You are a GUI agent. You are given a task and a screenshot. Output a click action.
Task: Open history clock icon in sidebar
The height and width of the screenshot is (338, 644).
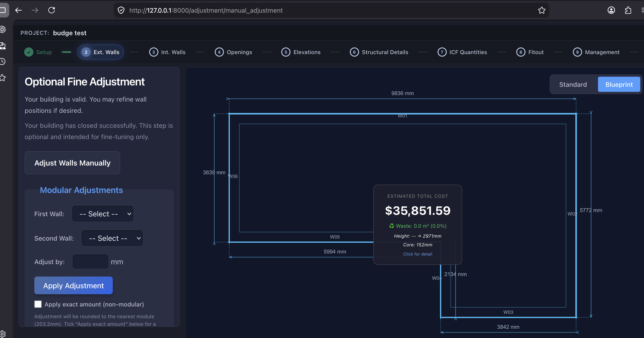tap(3, 61)
